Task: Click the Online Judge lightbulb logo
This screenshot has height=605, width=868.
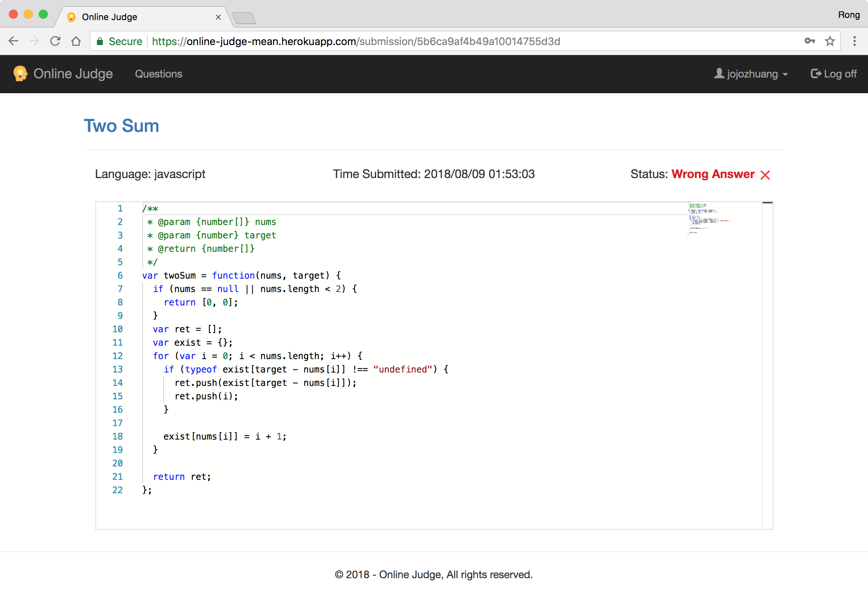Action: [20, 73]
